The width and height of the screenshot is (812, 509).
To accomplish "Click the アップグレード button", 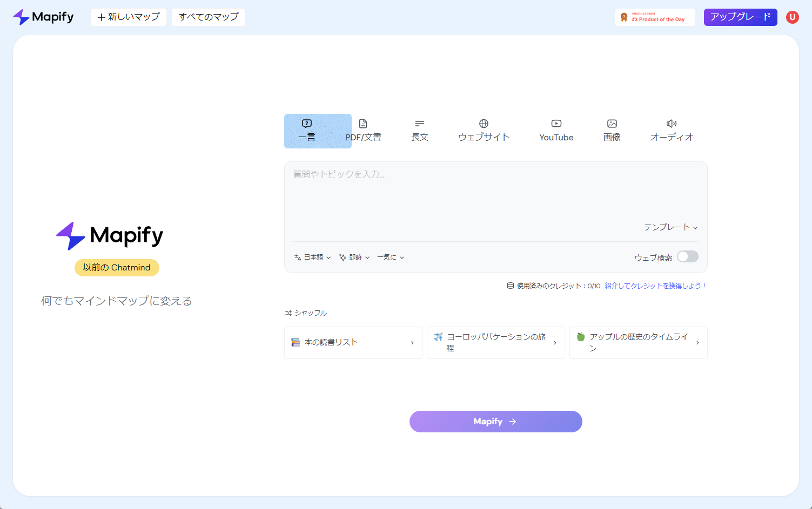I will click(x=740, y=17).
